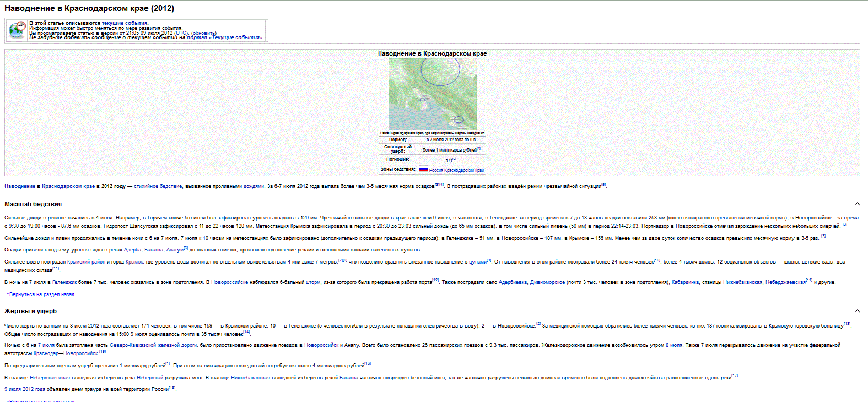
Task: Open the portal «Текущие события» link
Action: [224, 37]
